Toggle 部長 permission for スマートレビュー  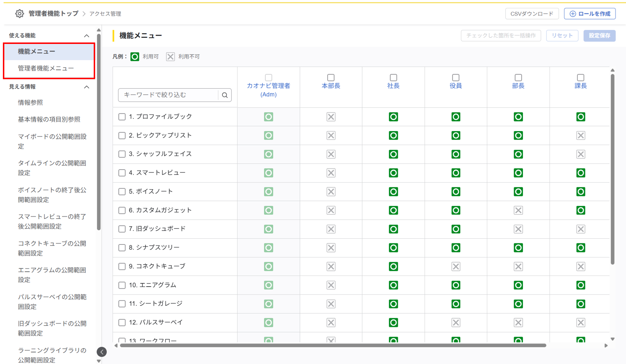[518, 173]
